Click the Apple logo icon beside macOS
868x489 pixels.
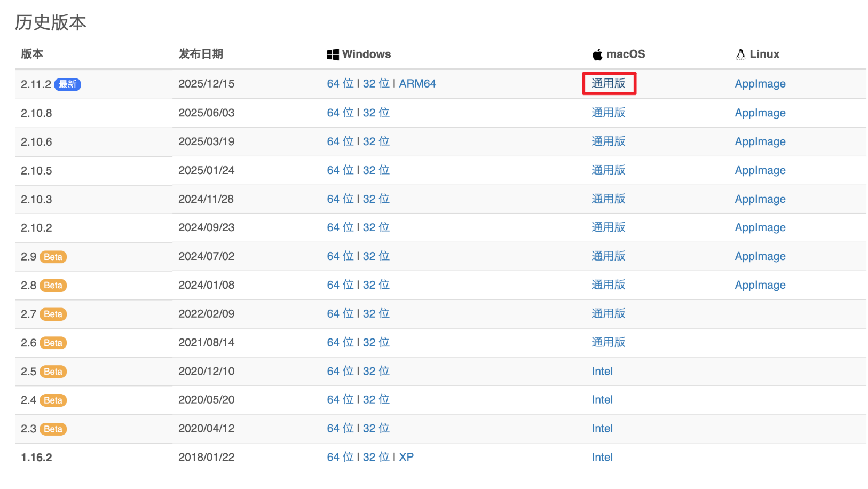click(597, 54)
